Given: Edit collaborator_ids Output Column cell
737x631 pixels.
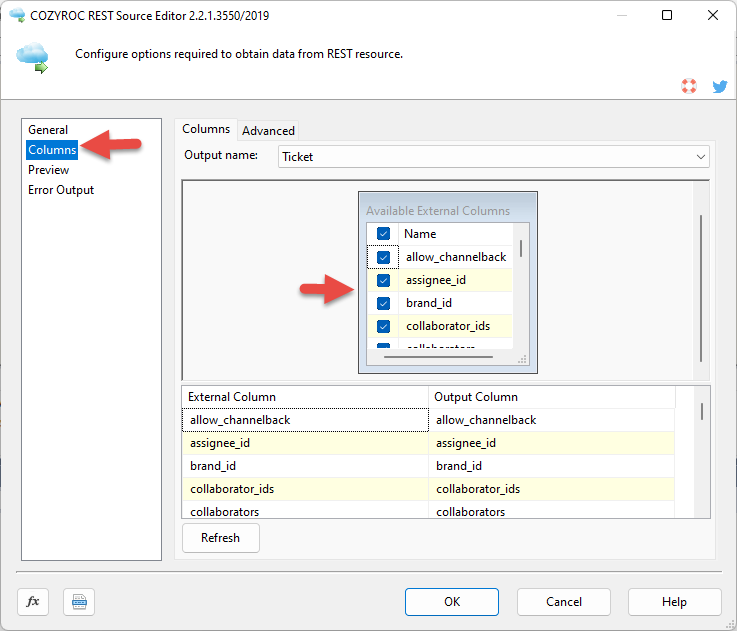Looking at the screenshot, I should click(x=552, y=489).
